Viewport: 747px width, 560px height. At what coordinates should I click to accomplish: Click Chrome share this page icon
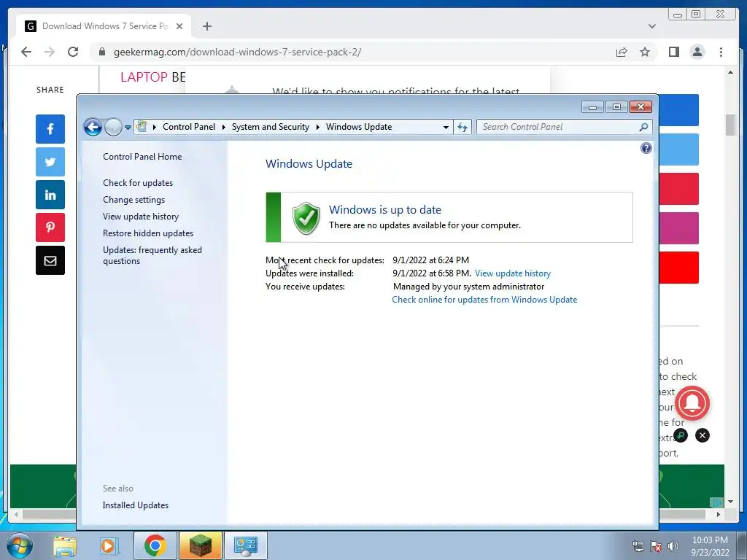[x=622, y=52]
